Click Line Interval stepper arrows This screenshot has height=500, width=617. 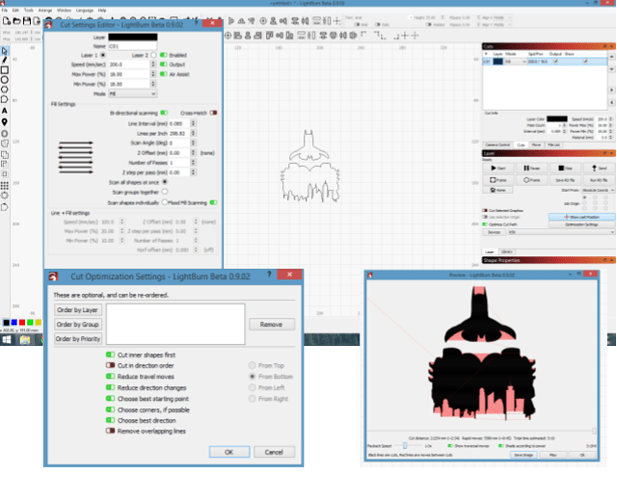[193, 124]
